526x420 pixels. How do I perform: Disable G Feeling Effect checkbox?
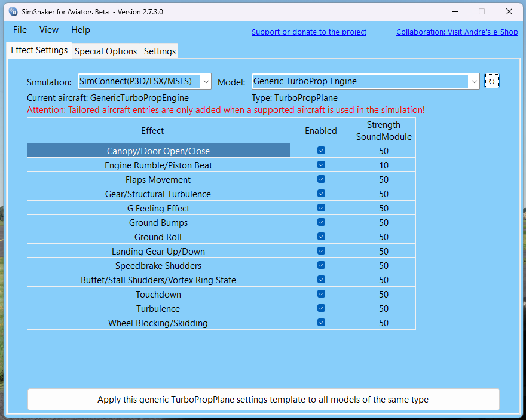coord(321,208)
